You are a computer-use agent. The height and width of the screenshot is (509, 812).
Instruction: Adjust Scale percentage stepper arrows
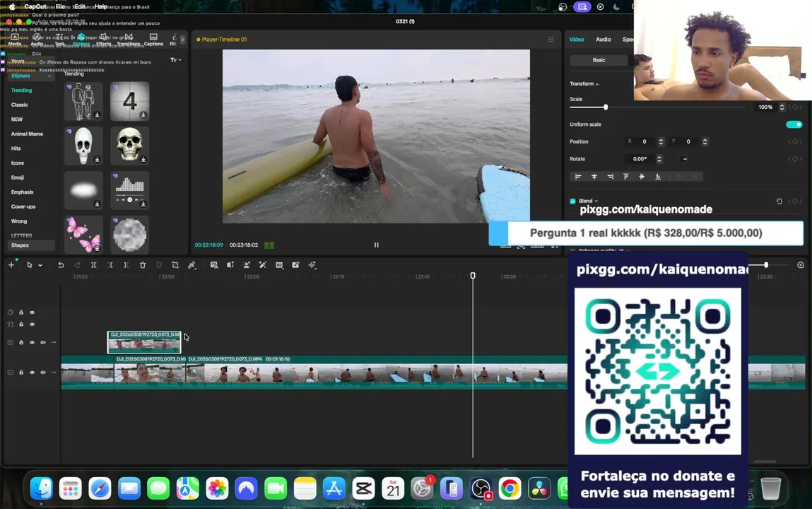click(x=782, y=107)
